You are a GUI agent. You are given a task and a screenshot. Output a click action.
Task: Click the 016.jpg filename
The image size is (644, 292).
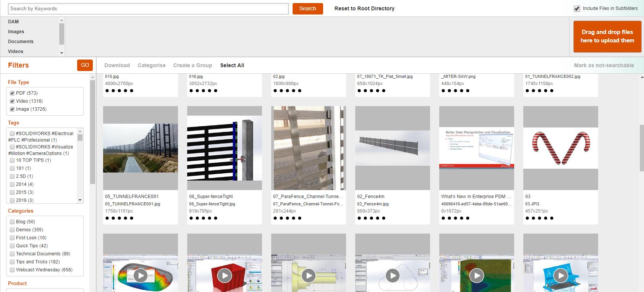196,76
